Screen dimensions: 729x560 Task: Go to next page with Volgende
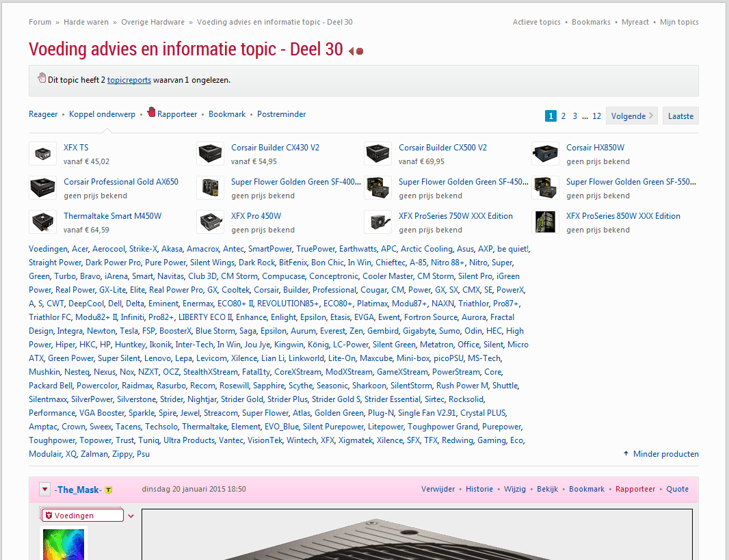click(631, 116)
